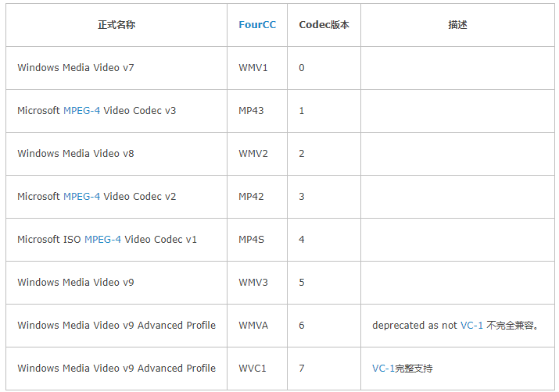Select 'Microsoft' text in Codec v3 row
559x392 pixels.
tap(38, 111)
